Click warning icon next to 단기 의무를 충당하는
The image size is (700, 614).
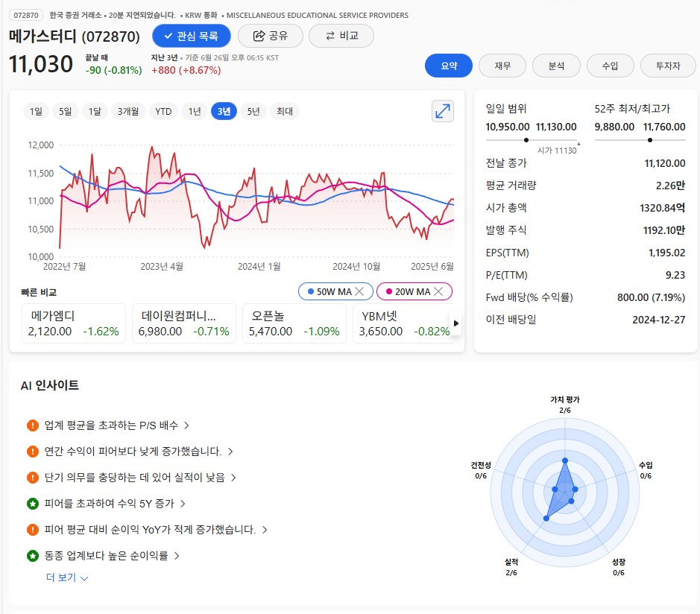[x=33, y=478]
